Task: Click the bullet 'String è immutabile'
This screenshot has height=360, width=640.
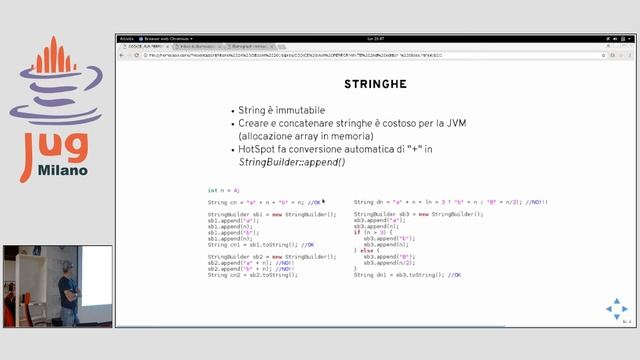Action: pyautogui.click(x=282, y=111)
